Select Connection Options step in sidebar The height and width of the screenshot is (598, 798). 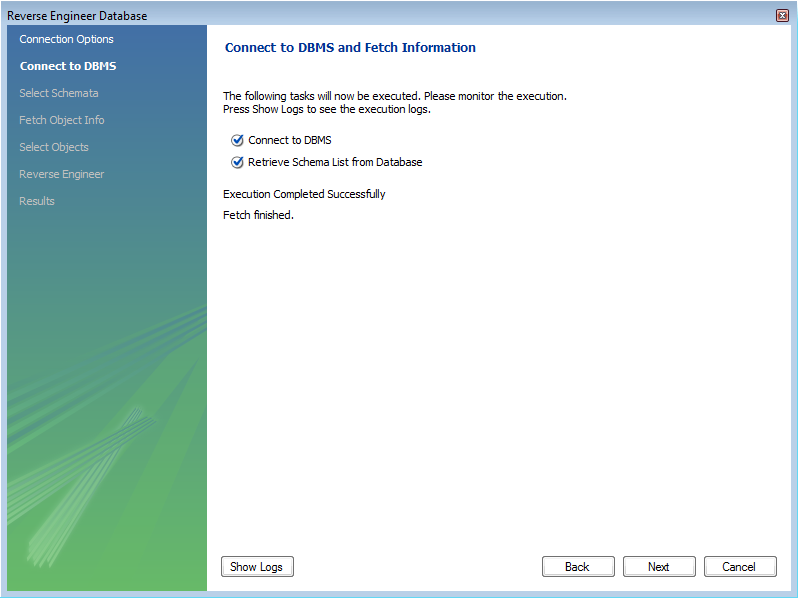pyautogui.click(x=66, y=39)
